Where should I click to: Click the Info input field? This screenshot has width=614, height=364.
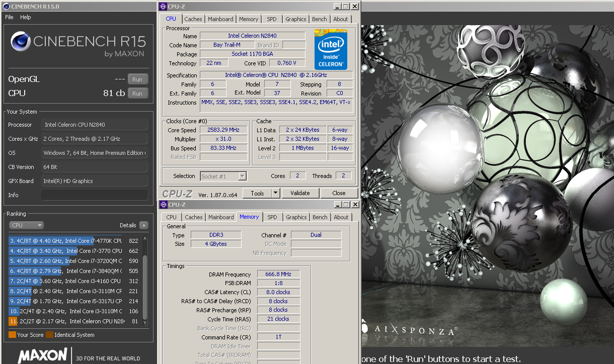click(95, 195)
